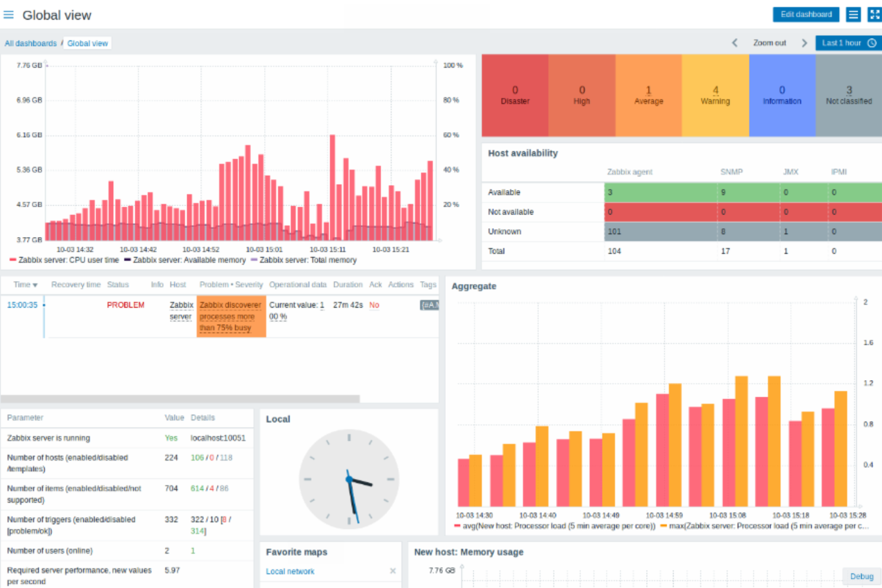The image size is (882, 588).
Task: Click the red CPU user time legend swatch
Action: [x=12, y=259]
